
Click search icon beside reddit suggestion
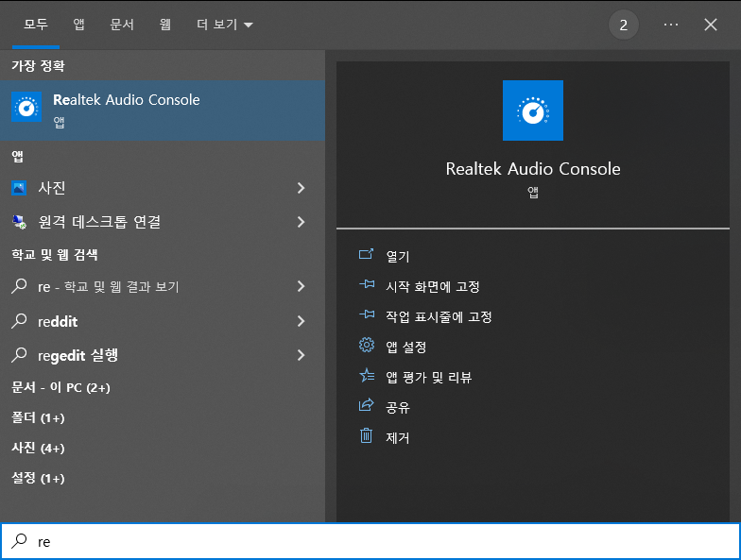point(19,321)
